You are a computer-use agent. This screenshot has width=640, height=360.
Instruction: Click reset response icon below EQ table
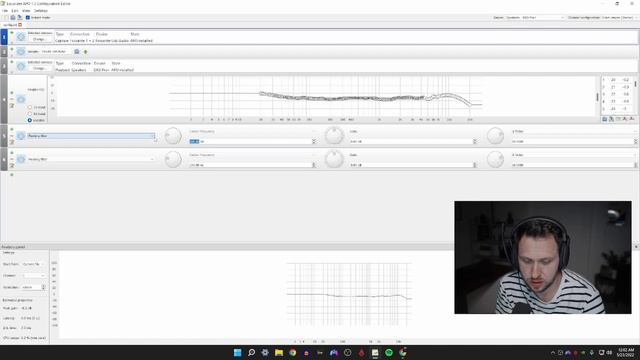tap(632, 119)
